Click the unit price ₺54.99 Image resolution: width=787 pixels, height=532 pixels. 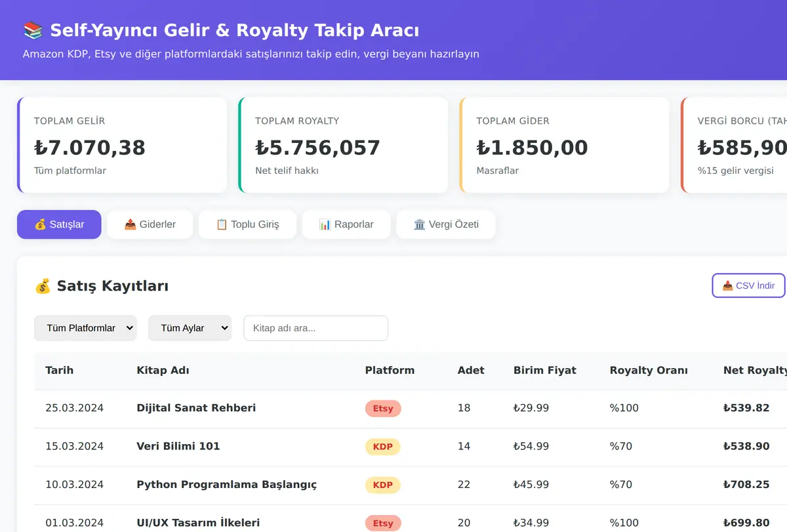point(531,446)
